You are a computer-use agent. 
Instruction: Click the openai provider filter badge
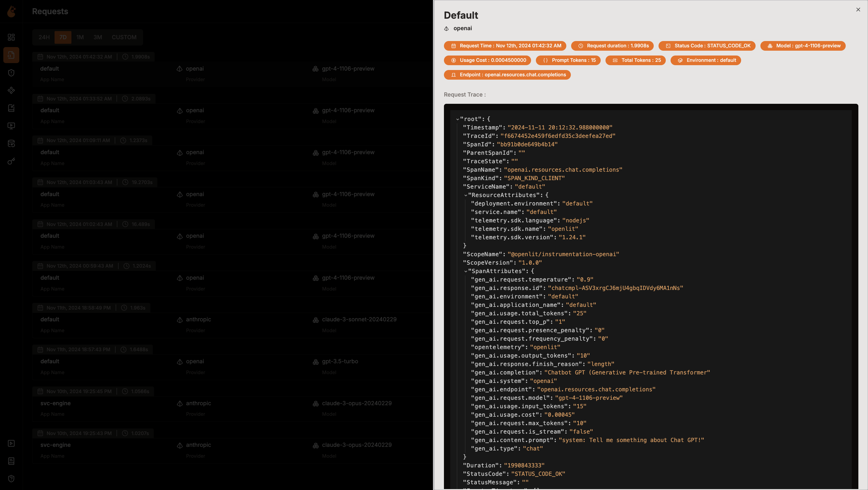[x=462, y=28]
